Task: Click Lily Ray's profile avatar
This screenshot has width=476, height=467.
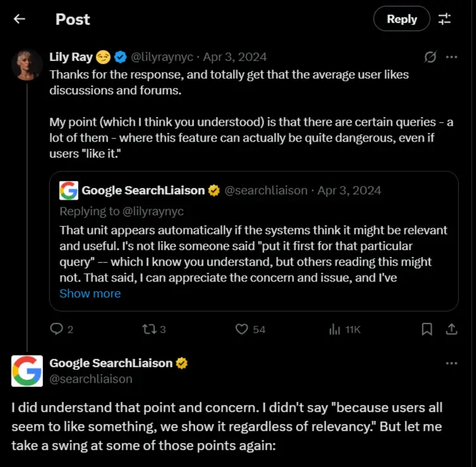Action: [27, 63]
